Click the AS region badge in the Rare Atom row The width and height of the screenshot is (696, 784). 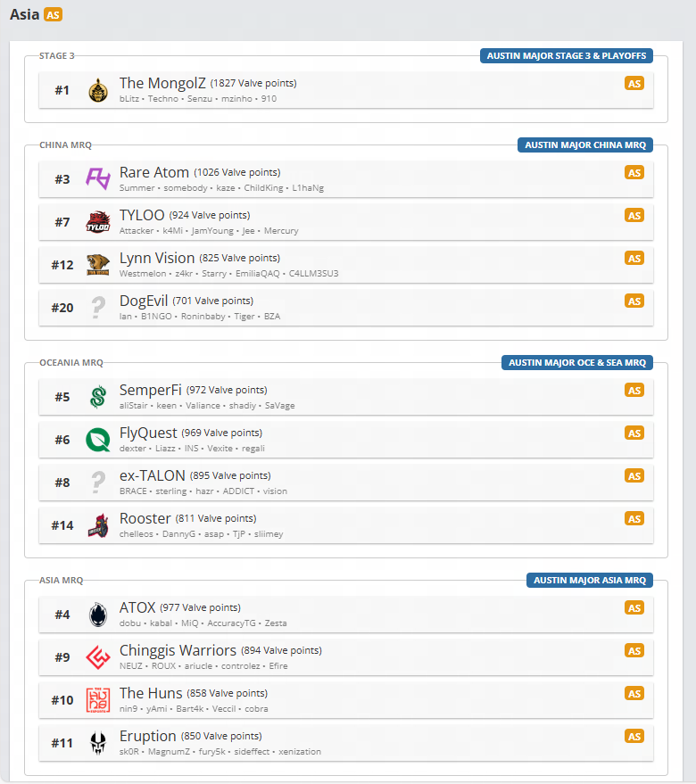(x=634, y=172)
